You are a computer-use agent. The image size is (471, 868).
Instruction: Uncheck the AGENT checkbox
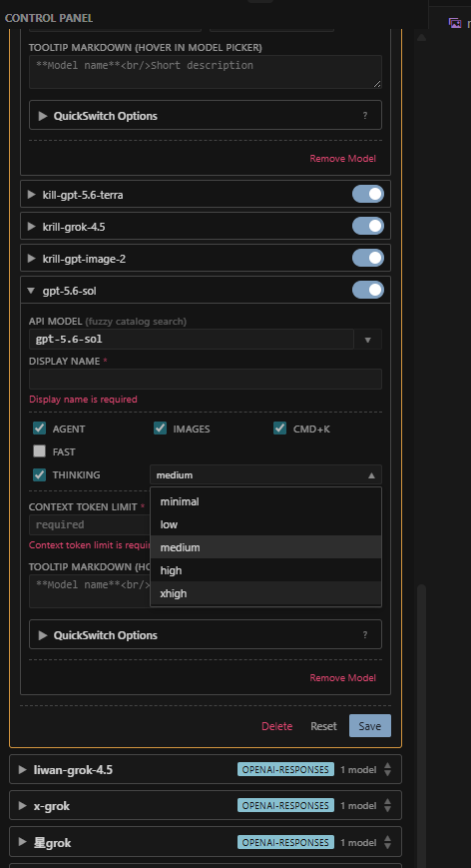39,429
